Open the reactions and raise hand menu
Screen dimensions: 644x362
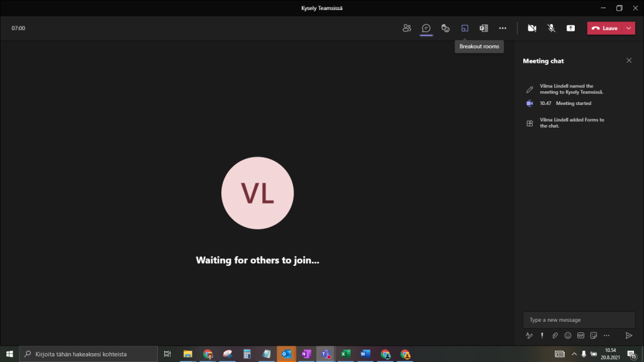(x=445, y=28)
